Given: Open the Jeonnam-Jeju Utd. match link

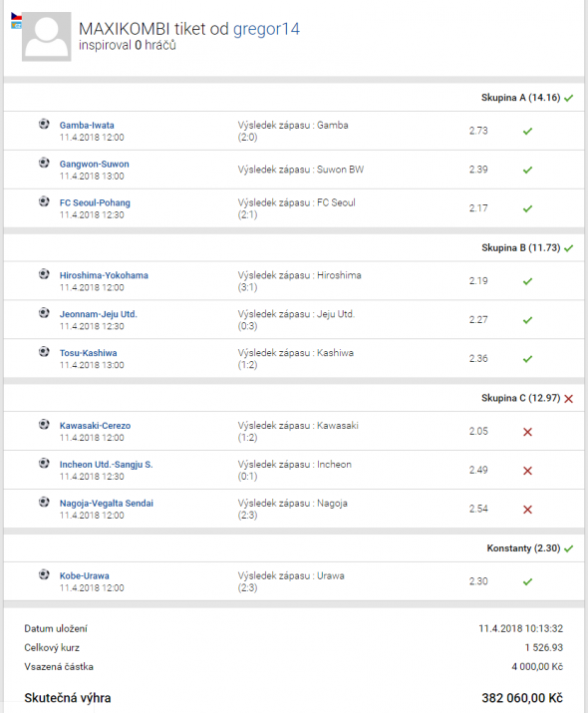Looking at the screenshot, I should coord(98,314).
